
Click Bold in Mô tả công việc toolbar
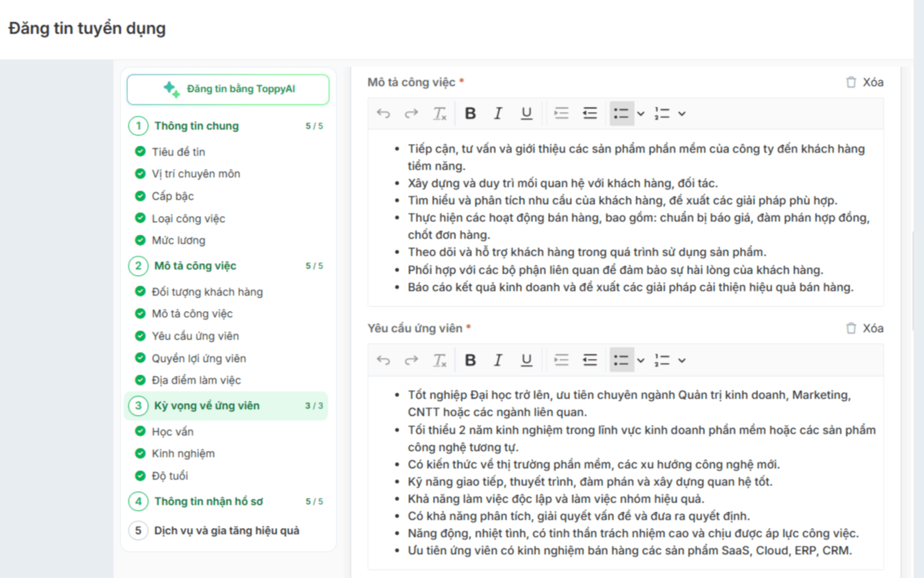(470, 114)
